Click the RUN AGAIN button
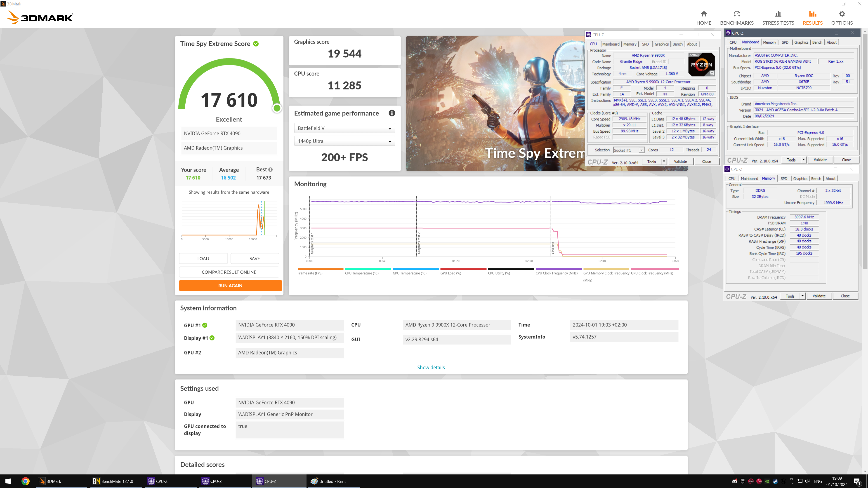The image size is (868, 488). (x=230, y=285)
